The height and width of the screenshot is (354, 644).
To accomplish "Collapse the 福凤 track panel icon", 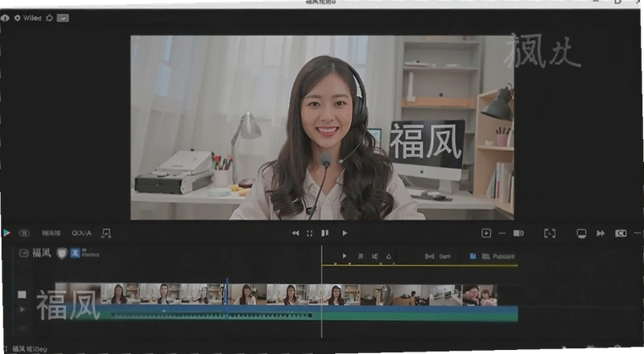I will (24, 253).
